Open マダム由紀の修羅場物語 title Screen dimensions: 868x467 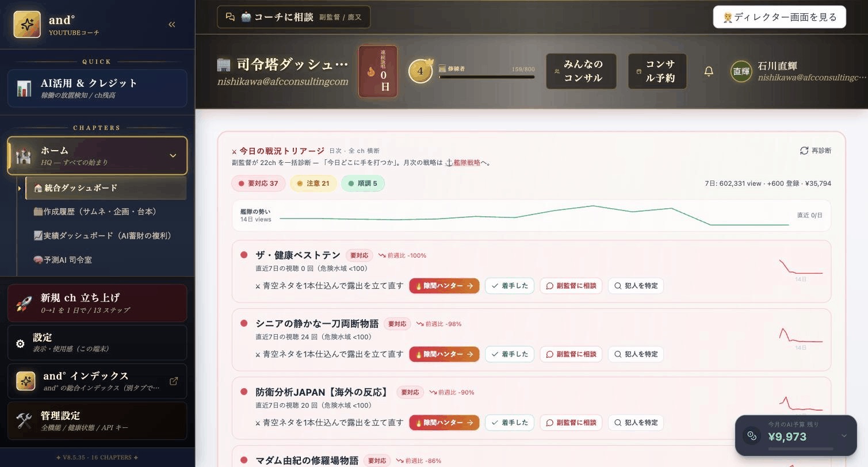tap(307, 461)
